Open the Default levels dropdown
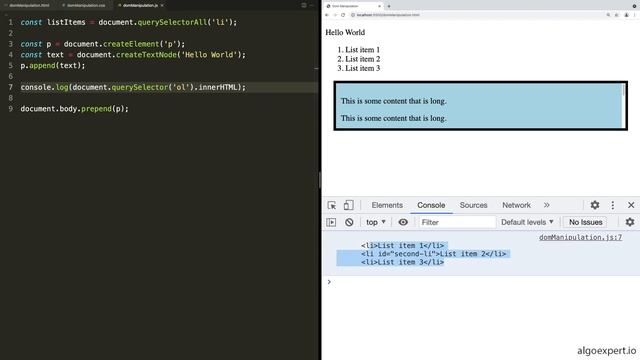Viewport: 640px width, 360px height. point(527,222)
